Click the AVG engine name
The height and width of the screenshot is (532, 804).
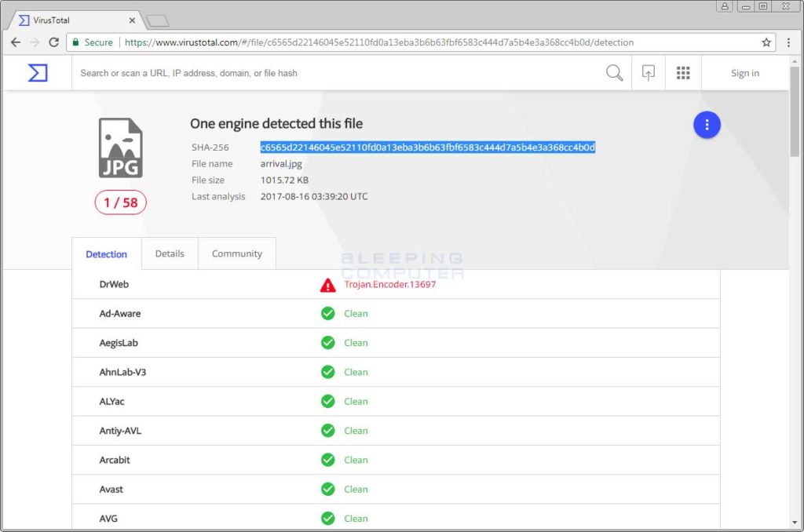108,518
